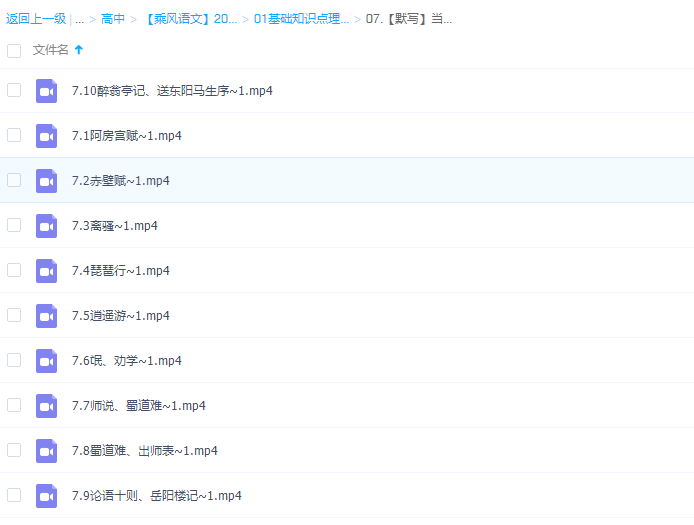Toggle the select-all checkbox in header
The width and height of the screenshot is (694, 525).
[14, 50]
